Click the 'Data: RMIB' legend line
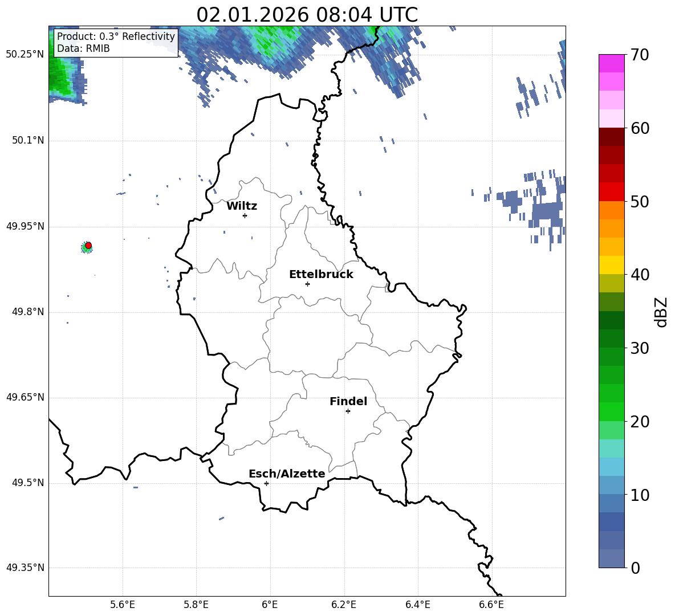Viewport: 675px width, 616px height. 83,48
